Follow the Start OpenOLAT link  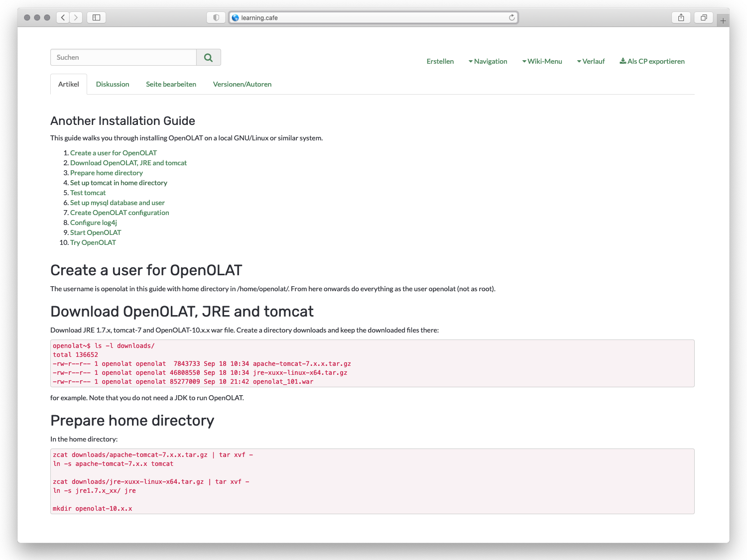[96, 232]
